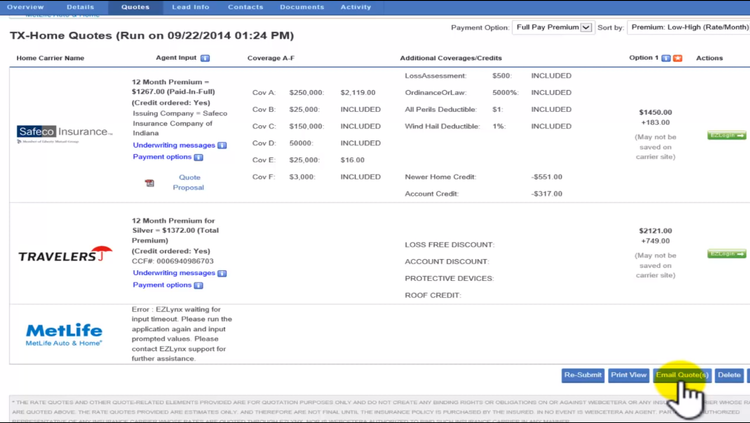Click the Travelers logo

(x=65, y=255)
